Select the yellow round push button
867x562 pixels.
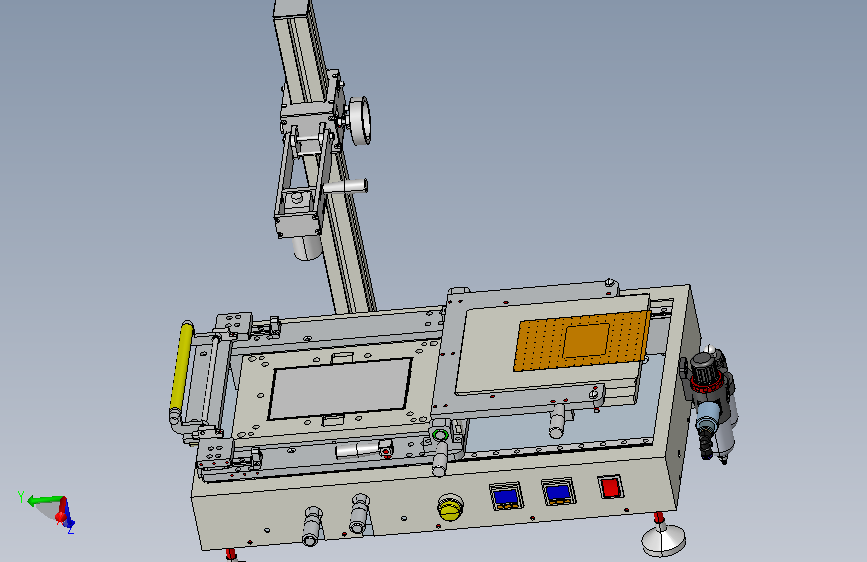pyautogui.click(x=451, y=507)
